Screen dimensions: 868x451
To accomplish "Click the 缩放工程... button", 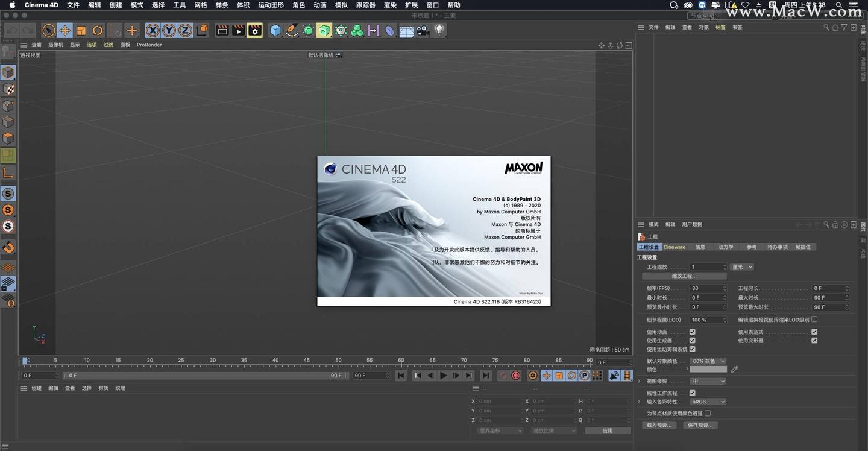I will point(684,276).
